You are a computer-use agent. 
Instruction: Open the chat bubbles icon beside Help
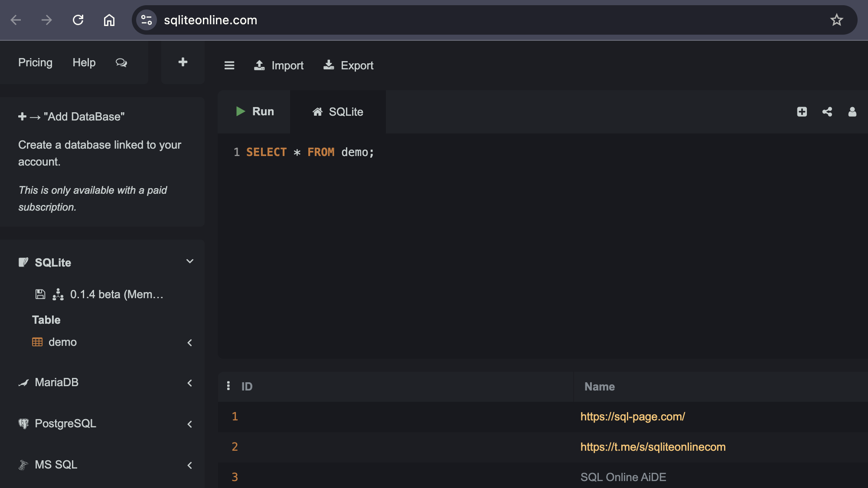pyautogui.click(x=121, y=63)
